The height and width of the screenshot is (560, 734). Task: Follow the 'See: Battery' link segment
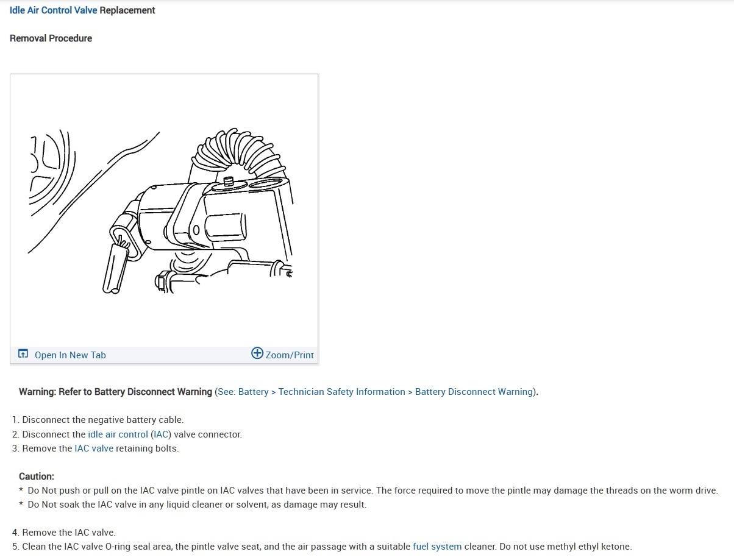pos(243,392)
